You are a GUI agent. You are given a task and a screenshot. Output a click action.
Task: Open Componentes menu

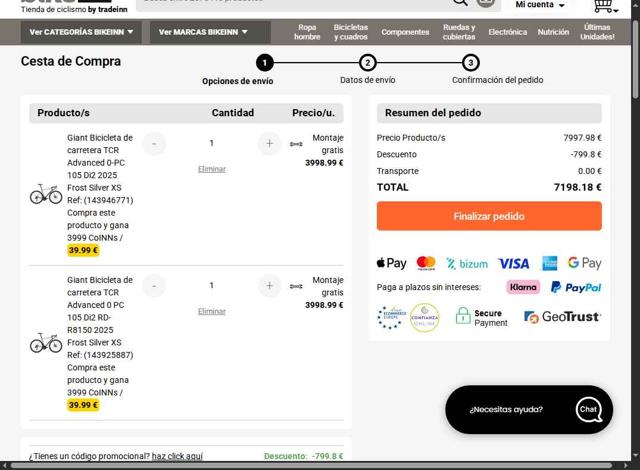coord(405,32)
